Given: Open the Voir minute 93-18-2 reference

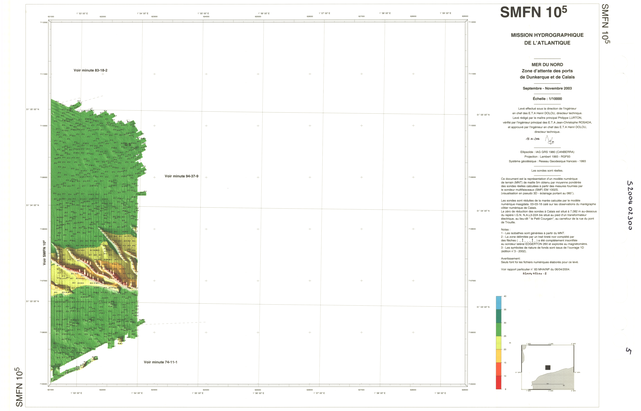Looking at the screenshot, I should pos(90,70).
